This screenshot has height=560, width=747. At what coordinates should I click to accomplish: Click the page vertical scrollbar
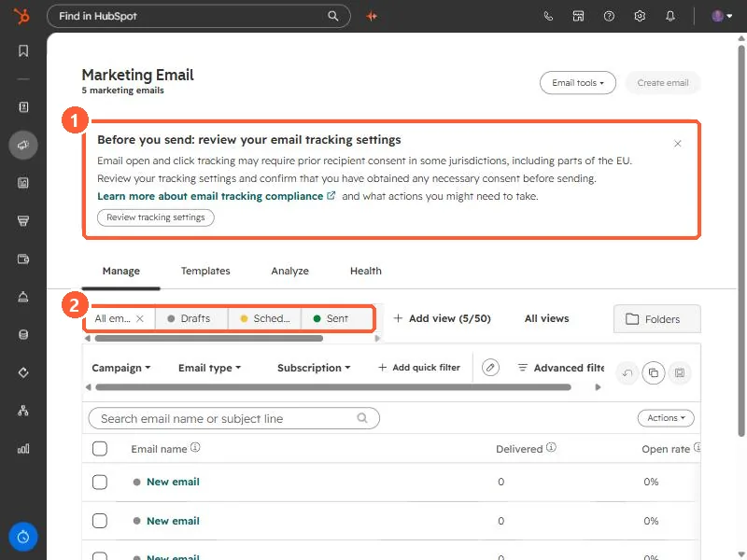(x=741, y=241)
